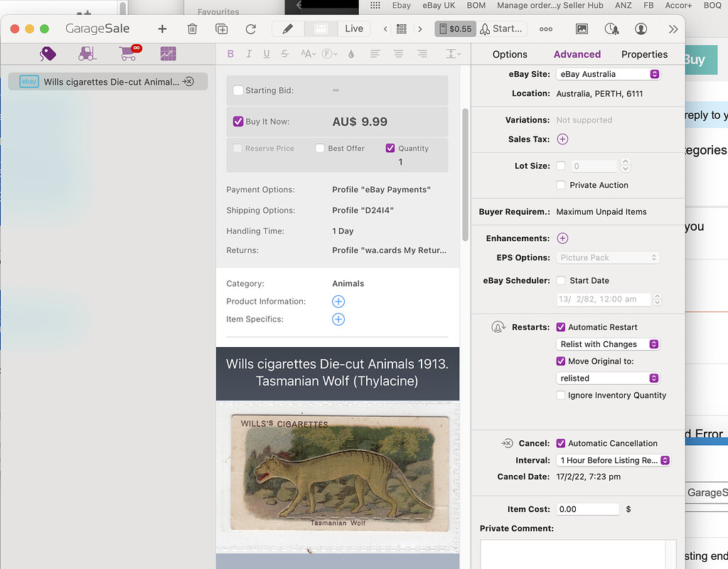Image resolution: width=728 pixels, height=569 pixels.
Task: Add a new listing with plus icon
Action: [x=162, y=28]
